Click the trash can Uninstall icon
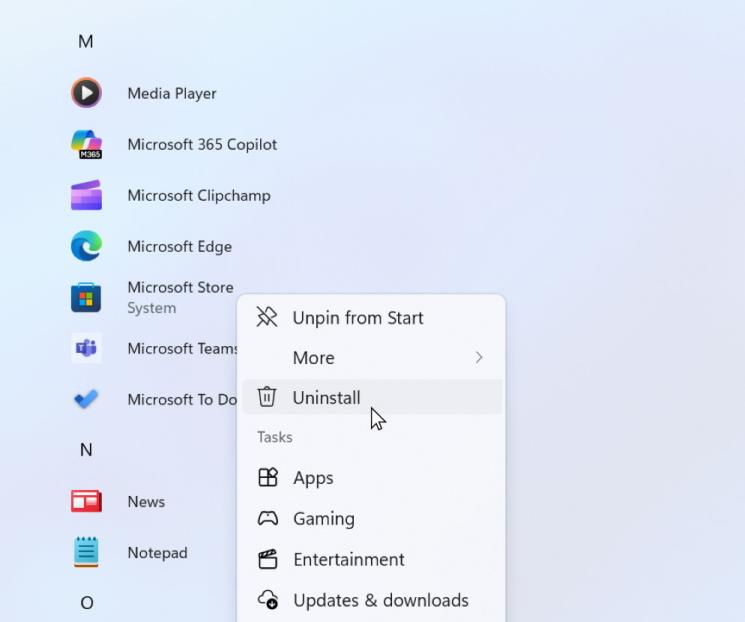Viewport: 745px width, 622px height. [x=267, y=397]
